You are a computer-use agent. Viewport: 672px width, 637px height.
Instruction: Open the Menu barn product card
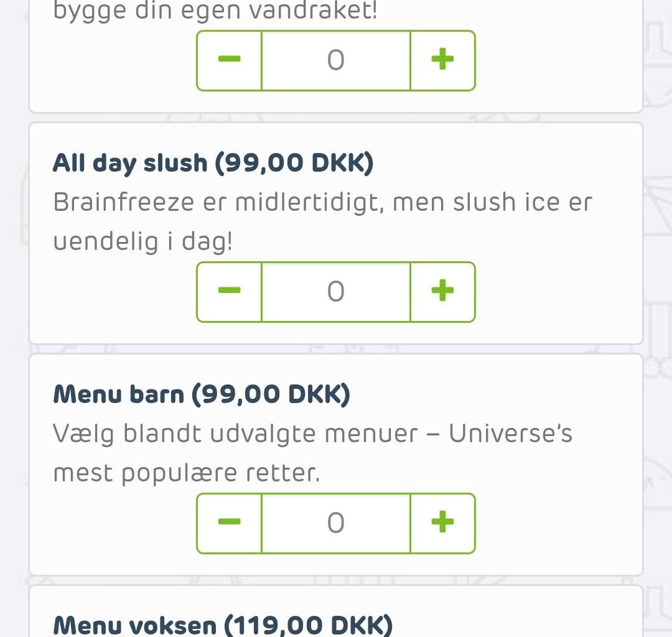(336, 463)
